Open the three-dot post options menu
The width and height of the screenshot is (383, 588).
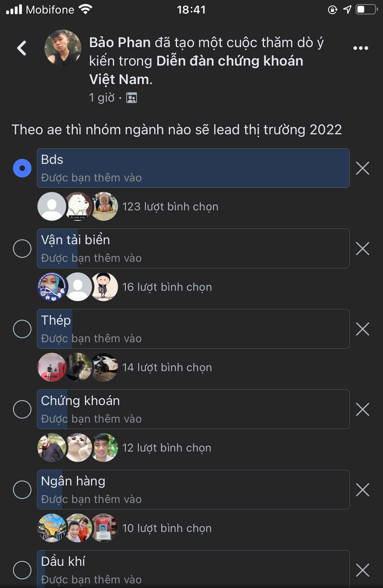pos(360,48)
